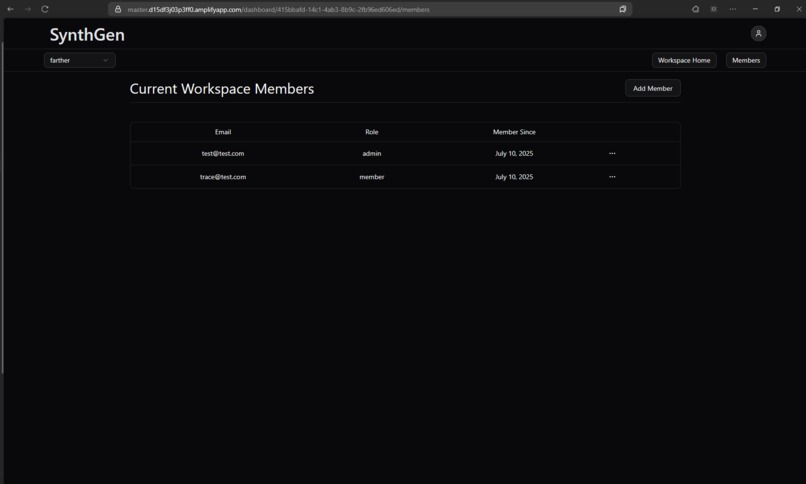Click the toolbar icon left of the three-dot menu
This screenshot has width=806, height=484.
click(x=713, y=9)
